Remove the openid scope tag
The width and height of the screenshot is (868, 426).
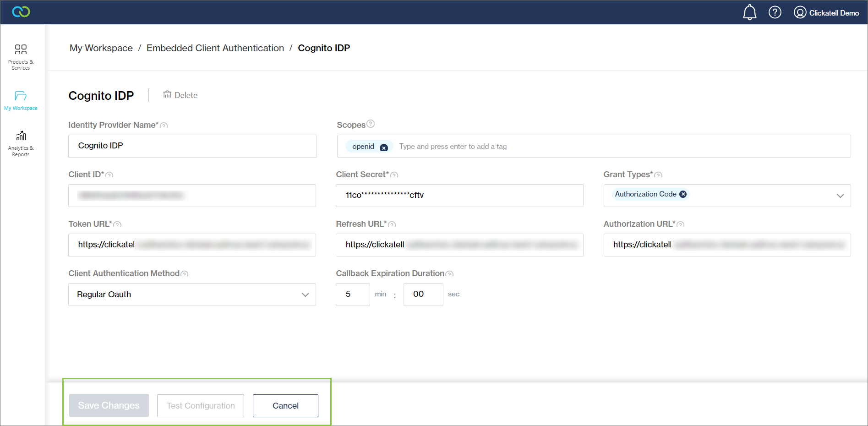pyautogui.click(x=384, y=146)
